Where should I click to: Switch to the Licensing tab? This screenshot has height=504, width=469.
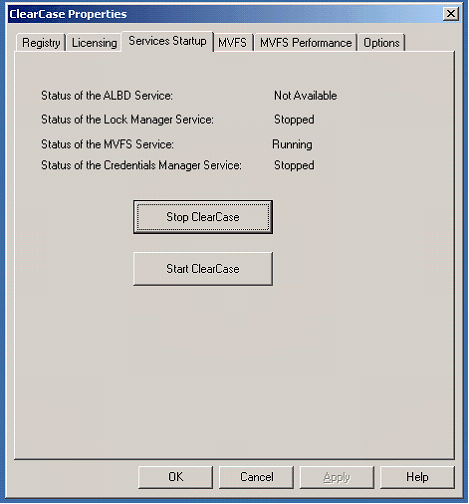tap(94, 43)
